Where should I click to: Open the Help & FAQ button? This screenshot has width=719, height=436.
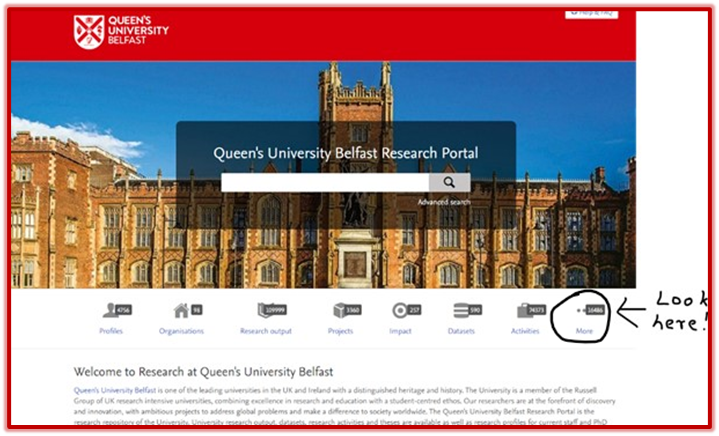[592, 14]
